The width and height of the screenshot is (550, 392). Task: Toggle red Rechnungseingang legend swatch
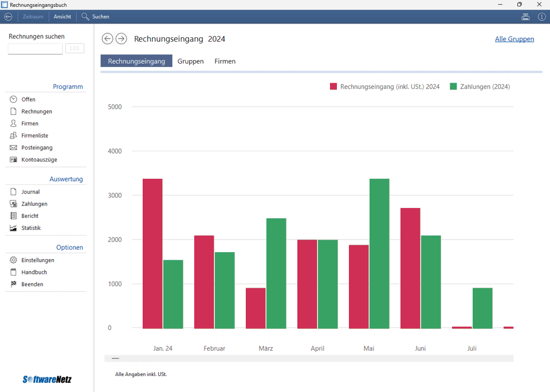click(x=333, y=87)
